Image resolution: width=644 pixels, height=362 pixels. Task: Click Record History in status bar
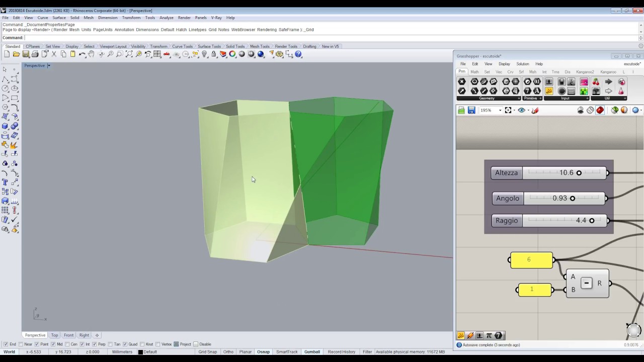tap(342, 352)
